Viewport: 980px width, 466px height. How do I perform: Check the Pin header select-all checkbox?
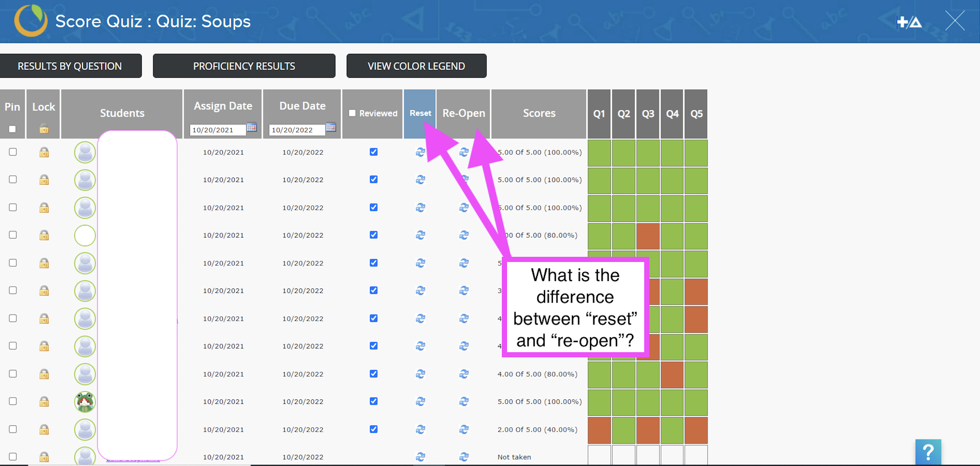click(x=13, y=129)
